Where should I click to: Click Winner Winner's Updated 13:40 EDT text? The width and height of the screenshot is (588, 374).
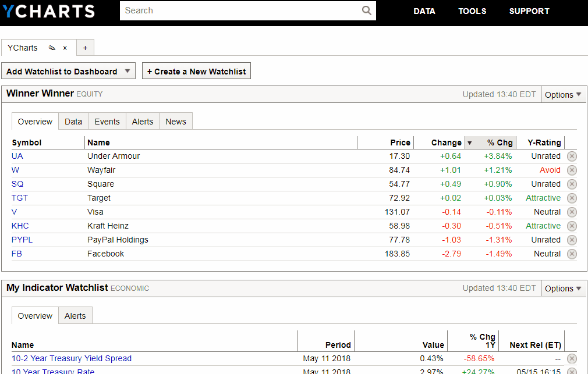pyautogui.click(x=499, y=94)
